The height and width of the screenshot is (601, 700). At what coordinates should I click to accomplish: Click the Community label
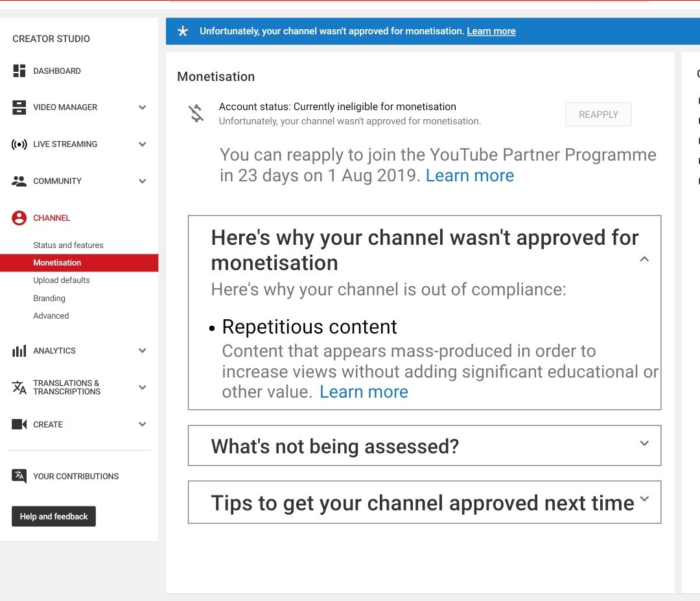pos(57,181)
